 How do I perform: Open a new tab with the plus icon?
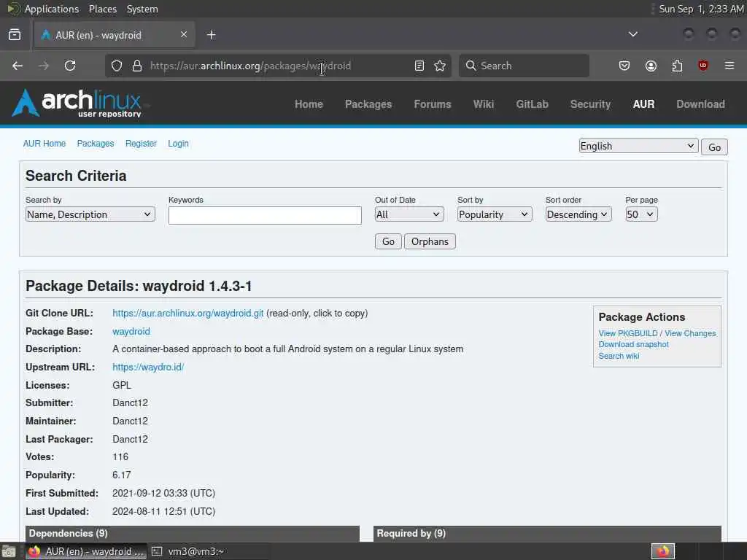(x=211, y=35)
